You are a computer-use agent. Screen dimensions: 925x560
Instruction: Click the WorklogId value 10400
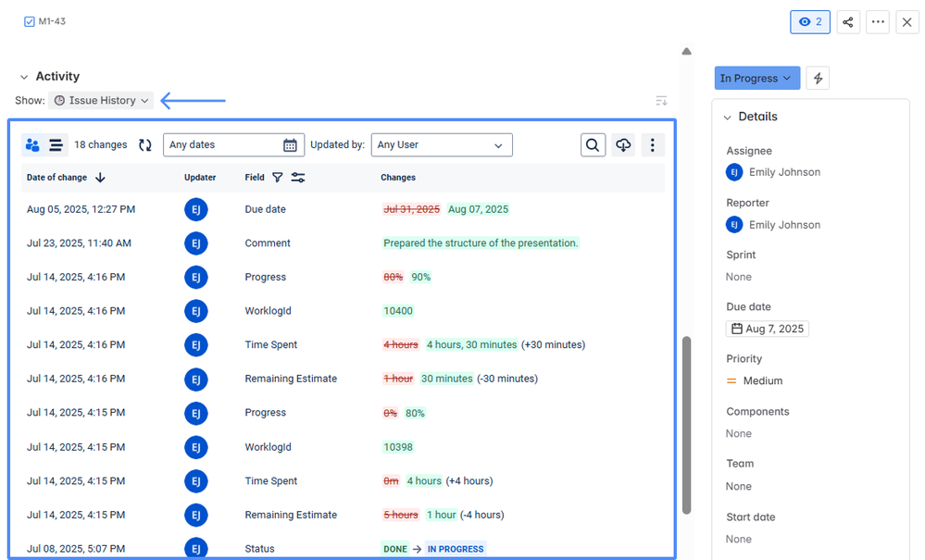pos(398,311)
